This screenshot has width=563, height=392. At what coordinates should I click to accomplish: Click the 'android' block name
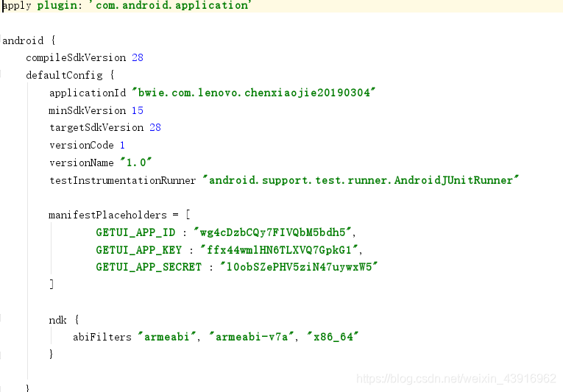pyautogui.click(x=23, y=40)
